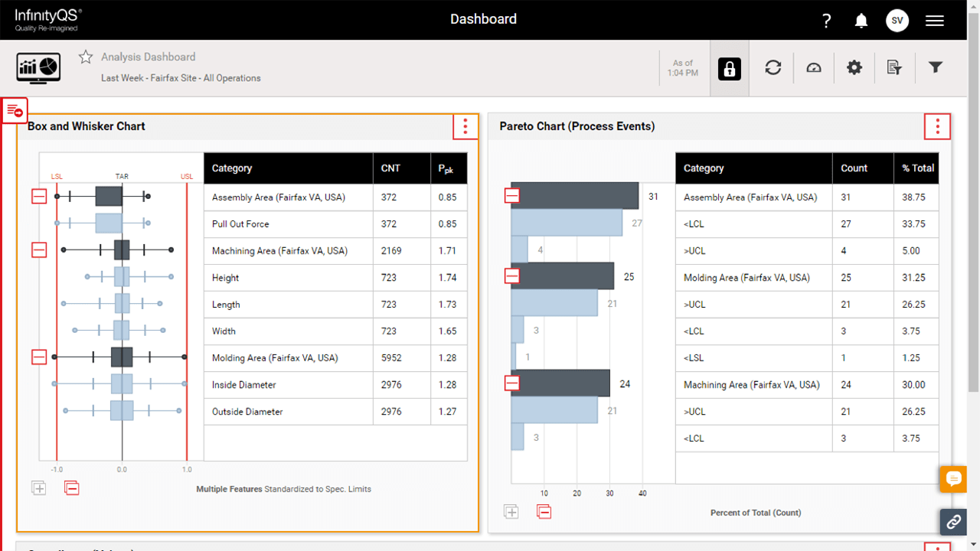
Task: Favorite the Analysis Dashboard with star
Action: click(86, 57)
